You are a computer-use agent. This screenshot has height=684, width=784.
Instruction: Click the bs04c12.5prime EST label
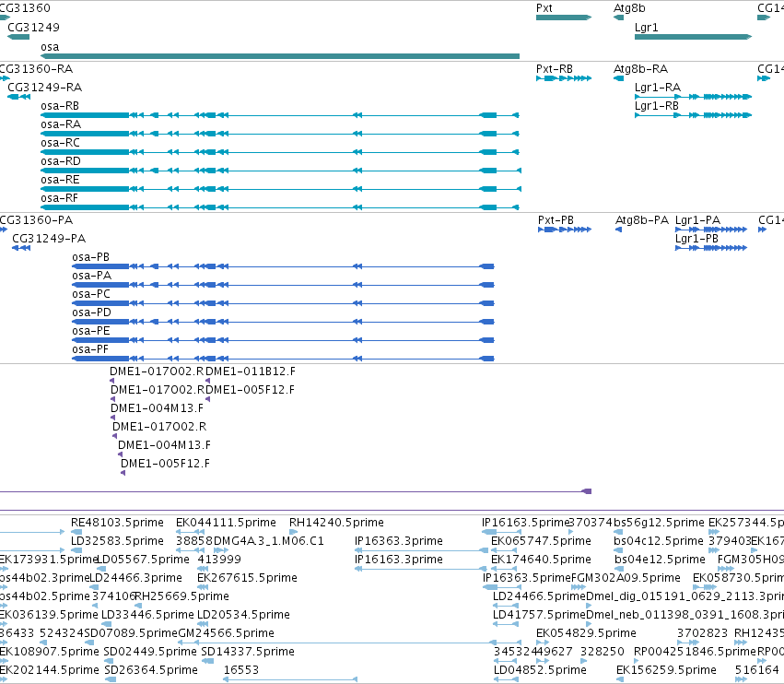tap(659, 541)
